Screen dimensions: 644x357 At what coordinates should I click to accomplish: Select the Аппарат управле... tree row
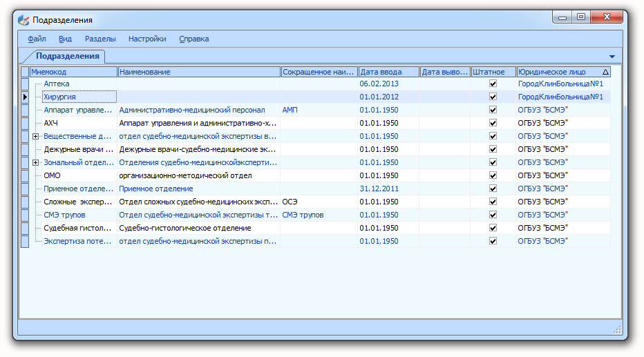coord(78,110)
